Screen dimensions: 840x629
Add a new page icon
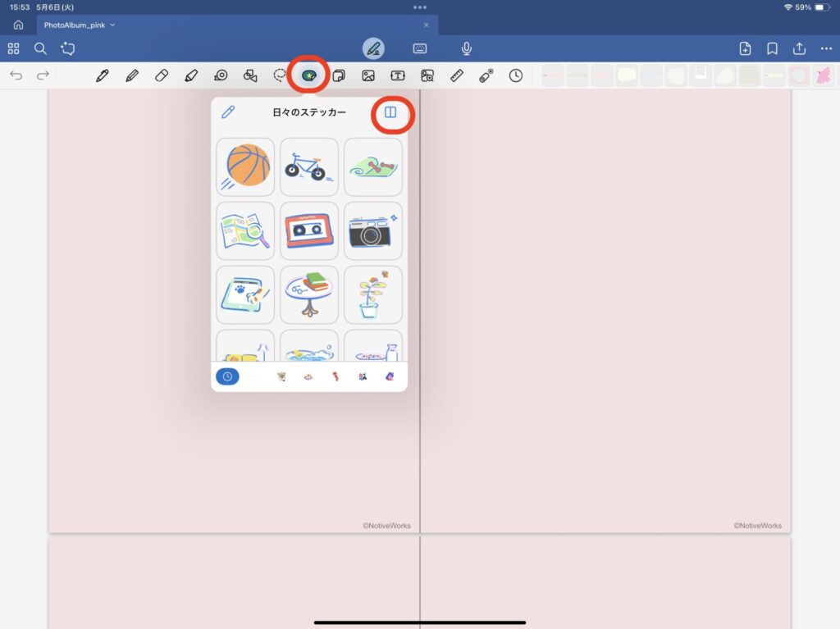point(745,48)
